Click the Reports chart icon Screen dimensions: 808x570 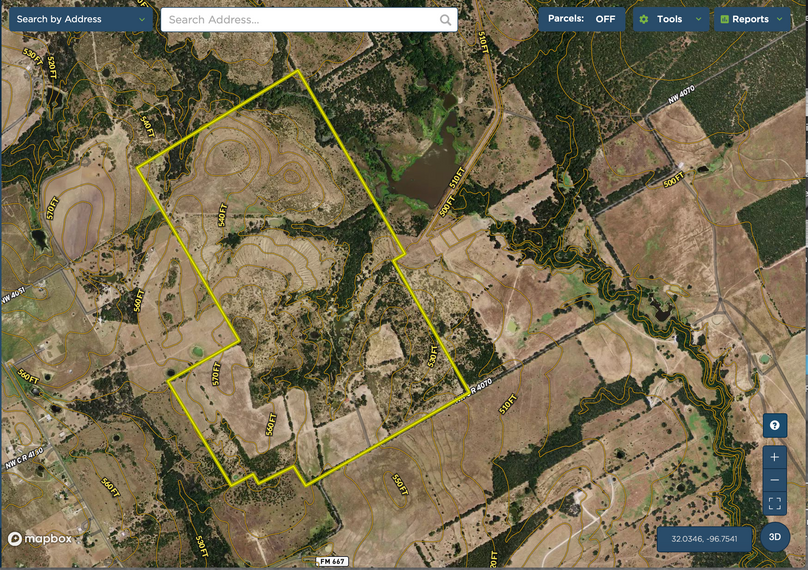click(724, 19)
